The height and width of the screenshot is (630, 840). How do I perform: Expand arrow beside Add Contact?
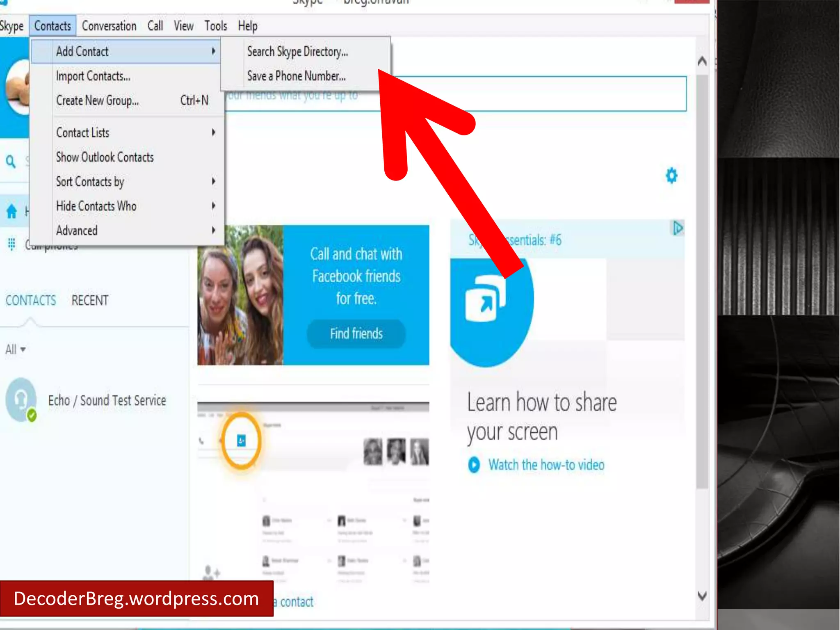pyautogui.click(x=213, y=51)
